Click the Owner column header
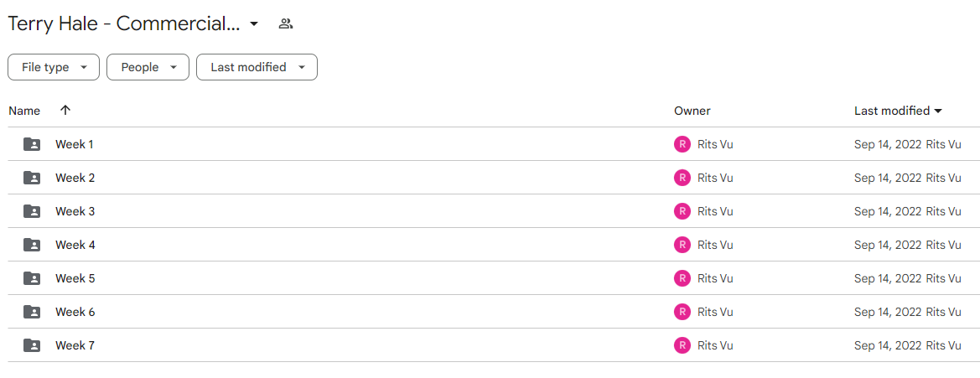This screenshot has height=378, width=980. point(692,111)
